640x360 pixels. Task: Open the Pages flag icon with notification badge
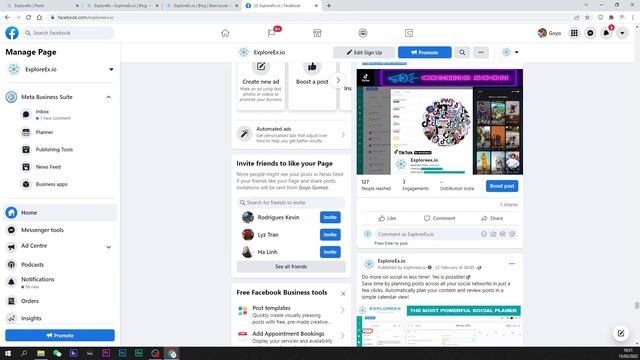(271, 33)
